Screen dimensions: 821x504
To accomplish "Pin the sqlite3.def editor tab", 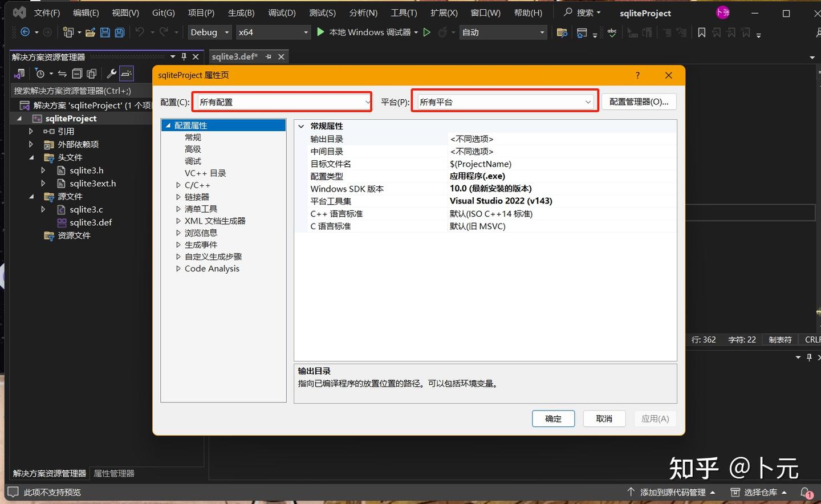I will 268,56.
